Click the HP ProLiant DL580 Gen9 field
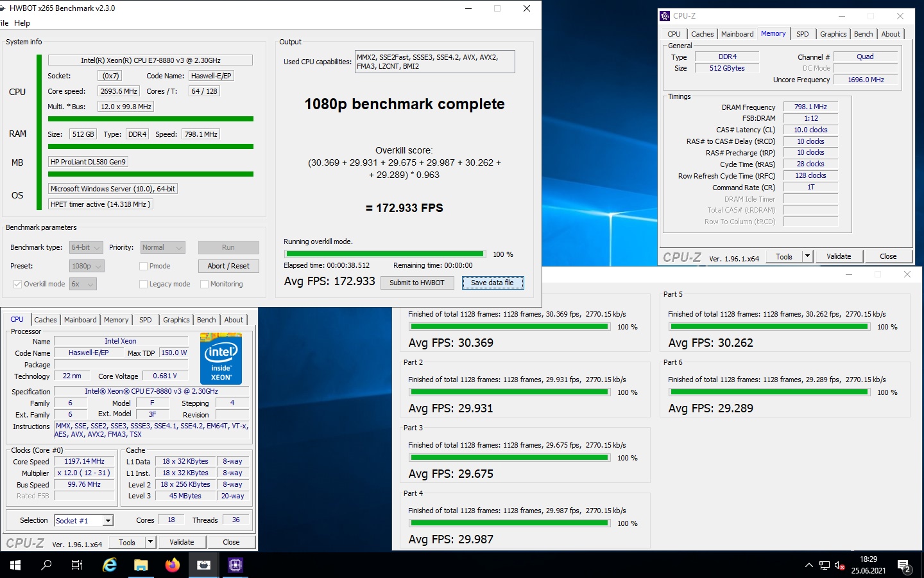This screenshot has width=924, height=578. (89, 162)
